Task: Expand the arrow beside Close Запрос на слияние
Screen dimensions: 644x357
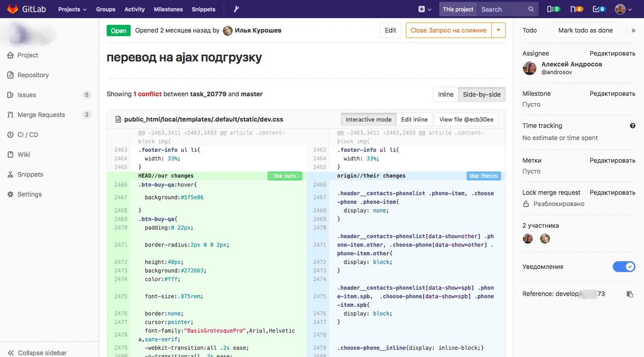Action: click(x=499, y=30)
